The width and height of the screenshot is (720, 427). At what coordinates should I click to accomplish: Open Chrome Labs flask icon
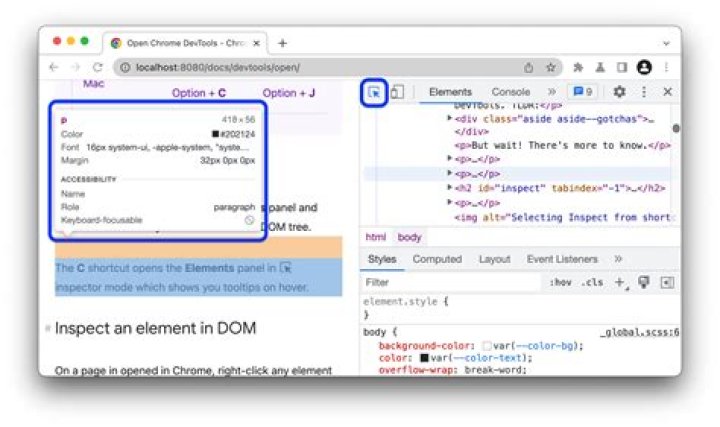600,67
